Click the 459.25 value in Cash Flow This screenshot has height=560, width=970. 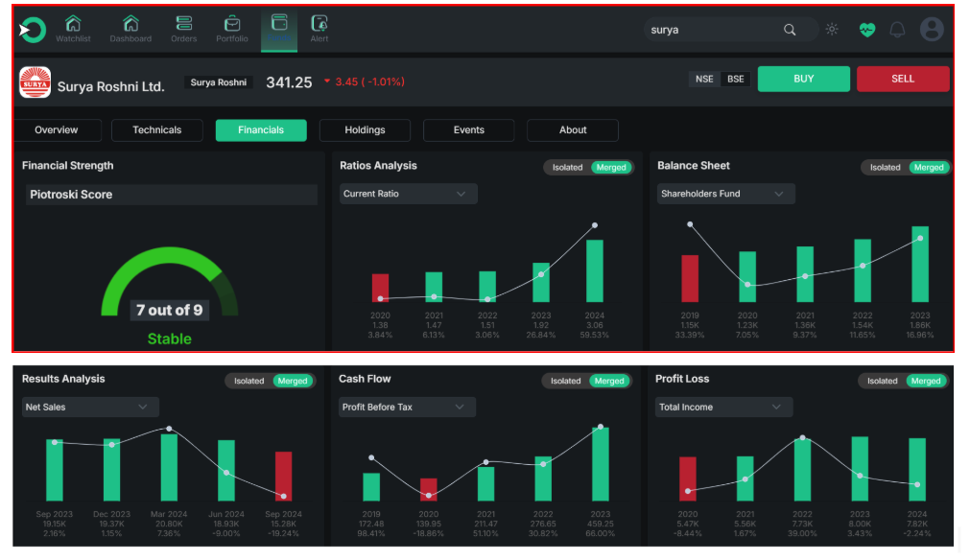tap(600, 524)
